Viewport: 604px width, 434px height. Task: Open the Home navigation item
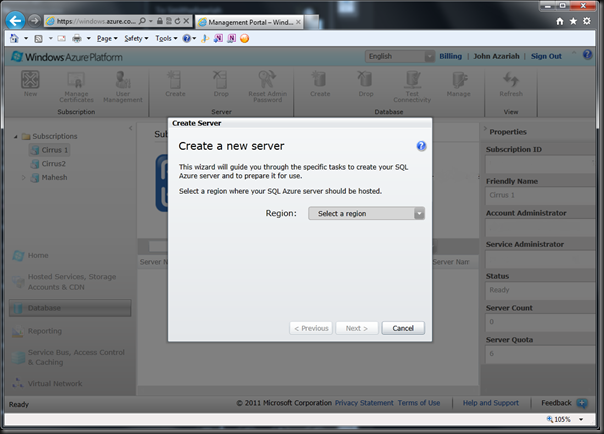tap(30, 255)
